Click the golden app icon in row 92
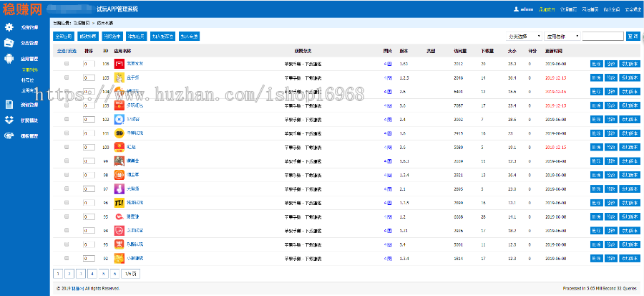Screen dimensions: 644x296 [x=119, y=258]
